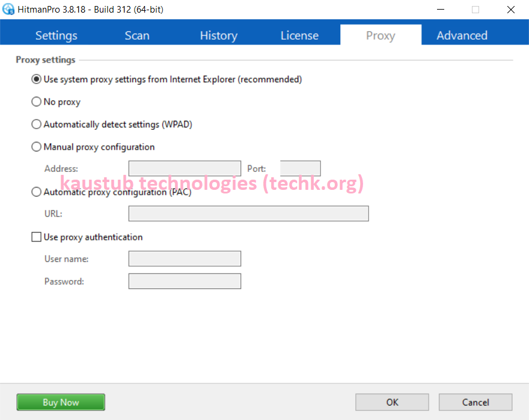Screen dimensions: 529x420
Task: Click the User name input field
Action: [185, 259]
